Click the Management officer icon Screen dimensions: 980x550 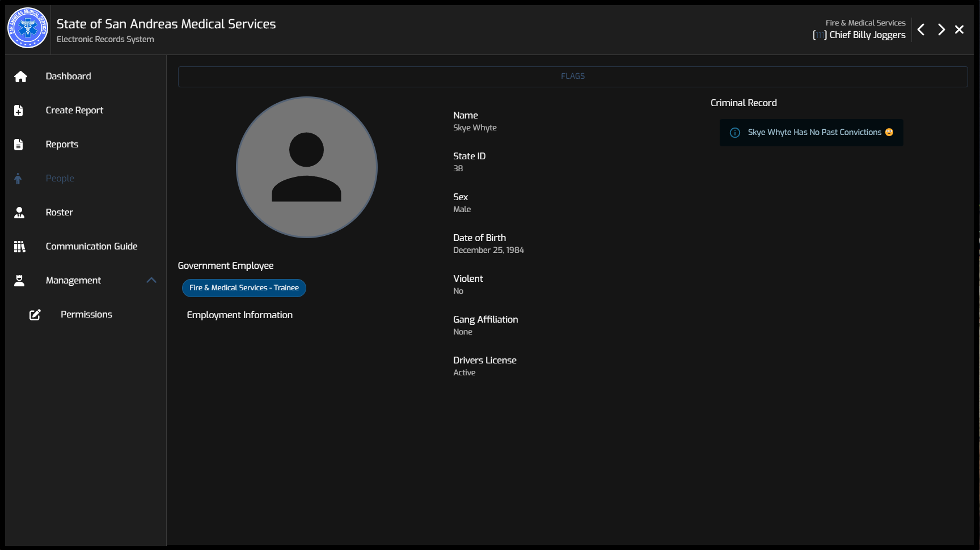tap(19, 281)
